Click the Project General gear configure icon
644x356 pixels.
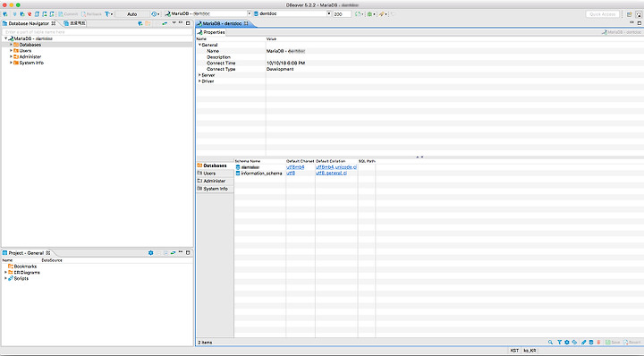pos(151,253)
